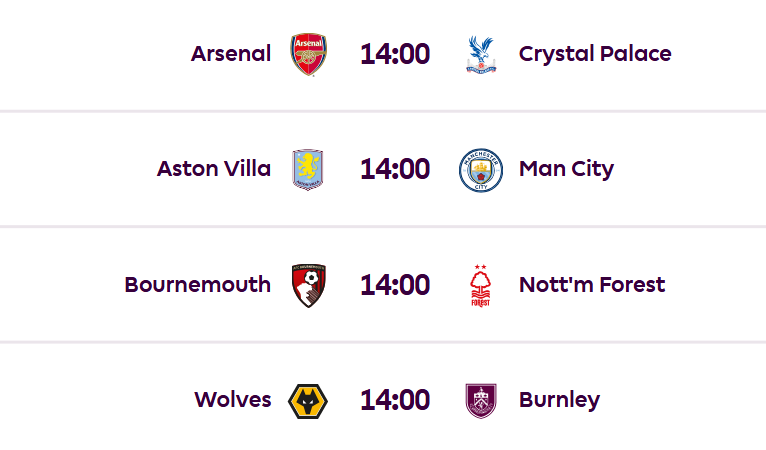Click the Arsenal vs Crystal Palace 14:00 kickoff
The width and height of the screenshot is (766, 450).
pyautogui.click(x=395, y=53)
